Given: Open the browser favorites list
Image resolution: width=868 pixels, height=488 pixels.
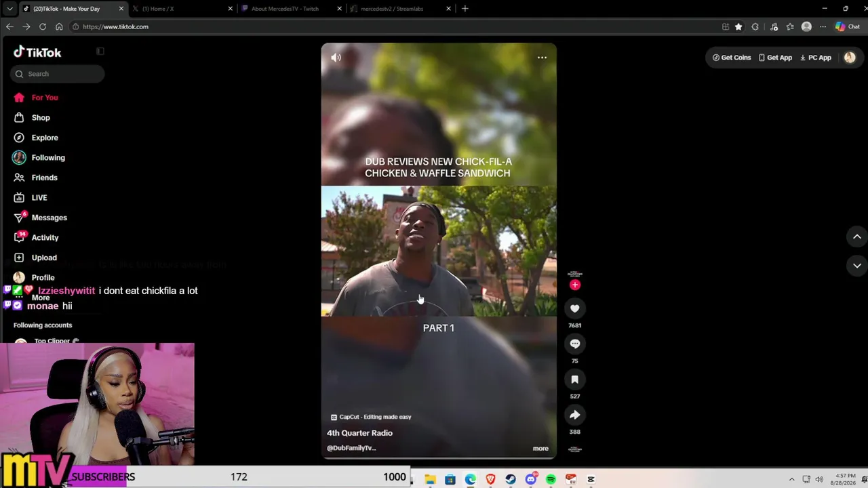Looking at the screenshot, I should (x=790, y=26).
